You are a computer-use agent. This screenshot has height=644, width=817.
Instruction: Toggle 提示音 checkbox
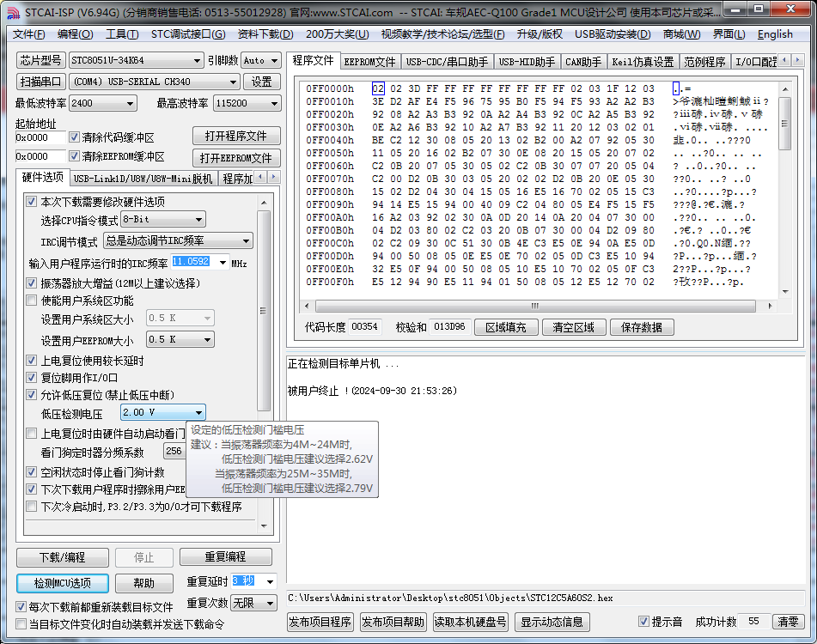[644, 622]
